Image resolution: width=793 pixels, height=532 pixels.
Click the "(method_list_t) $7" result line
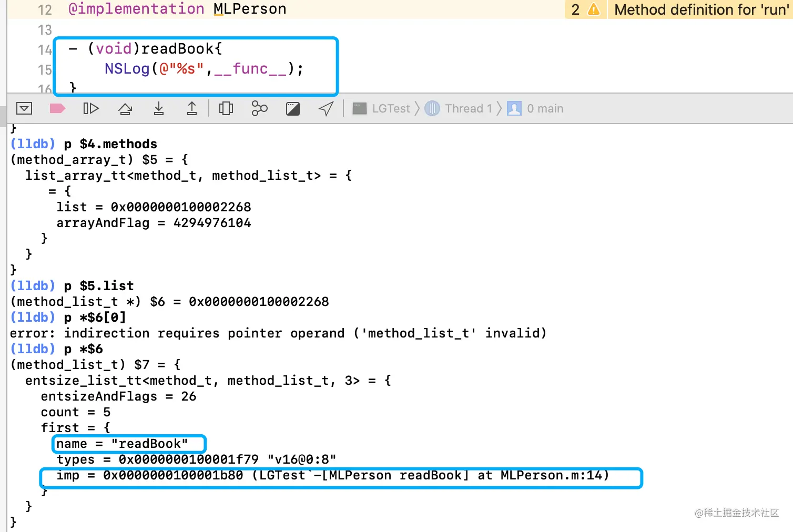95,364
